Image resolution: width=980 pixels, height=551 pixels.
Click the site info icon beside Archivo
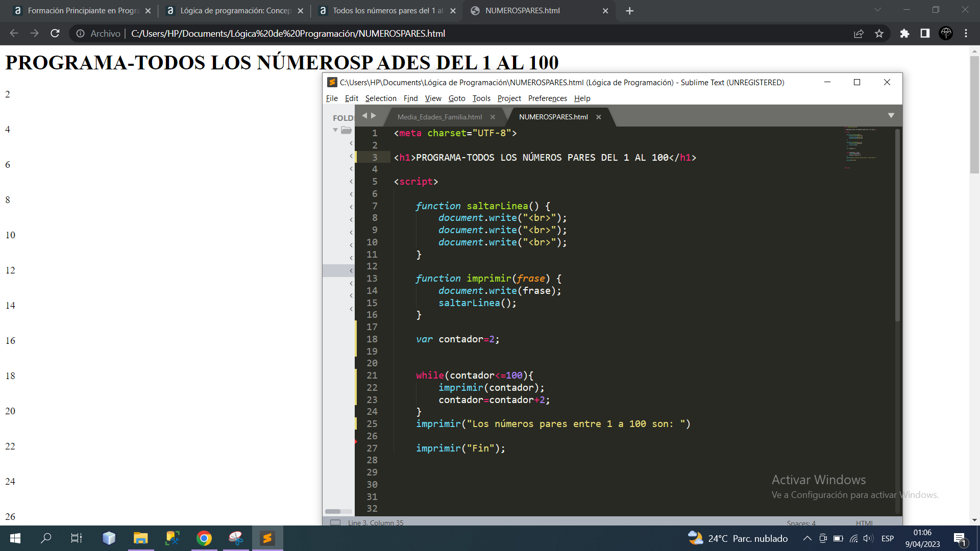(80, 33)
